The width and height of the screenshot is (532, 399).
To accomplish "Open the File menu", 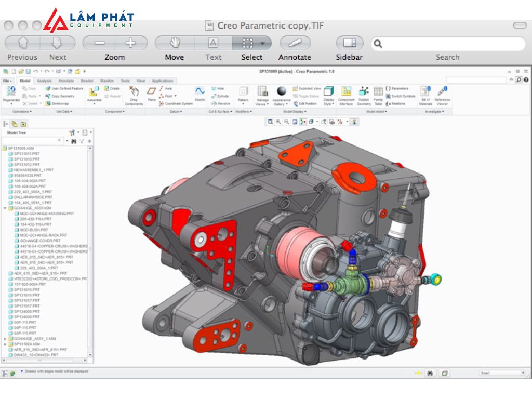I will 7,81.
